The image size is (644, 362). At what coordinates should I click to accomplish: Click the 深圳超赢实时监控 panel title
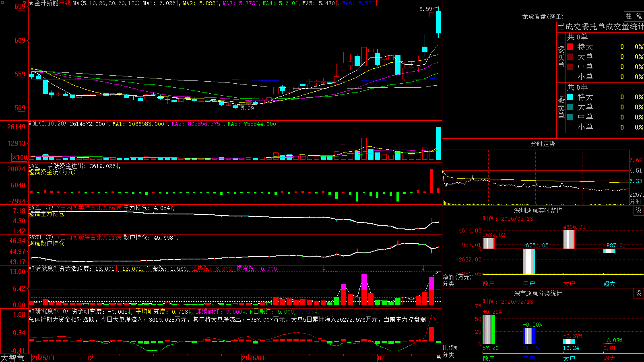[x=538, y=210]
